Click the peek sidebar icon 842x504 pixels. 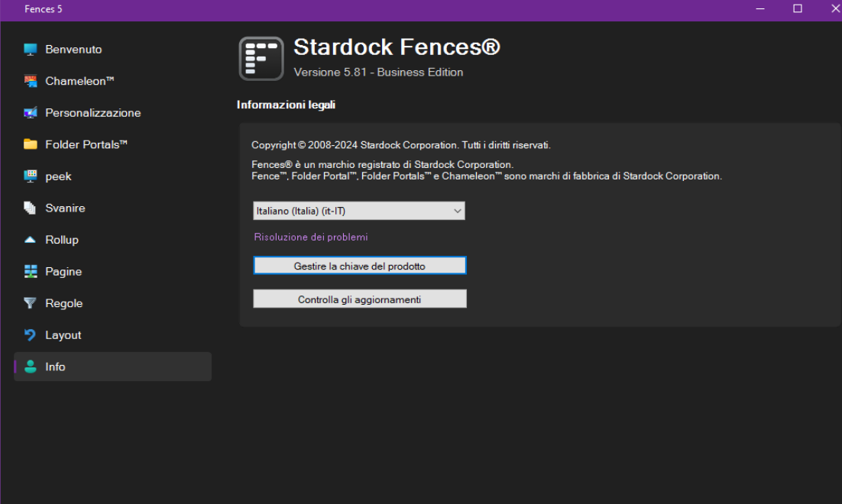31,176
